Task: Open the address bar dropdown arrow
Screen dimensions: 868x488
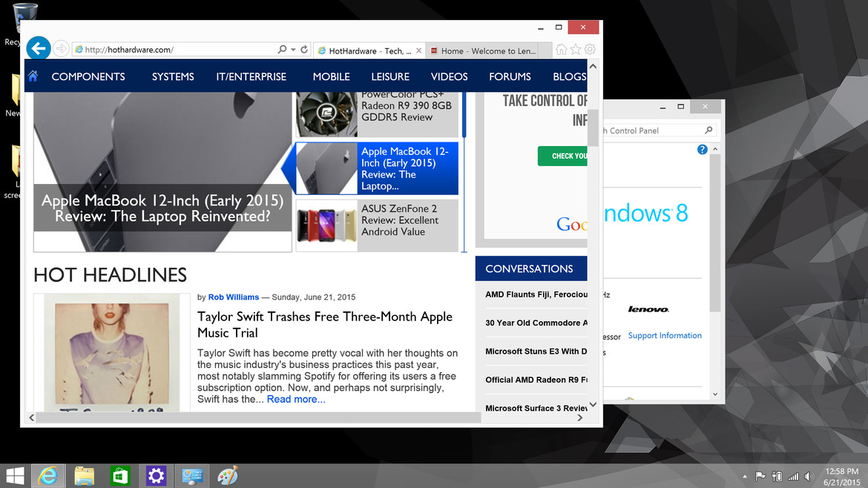Action: pos(293,49)
